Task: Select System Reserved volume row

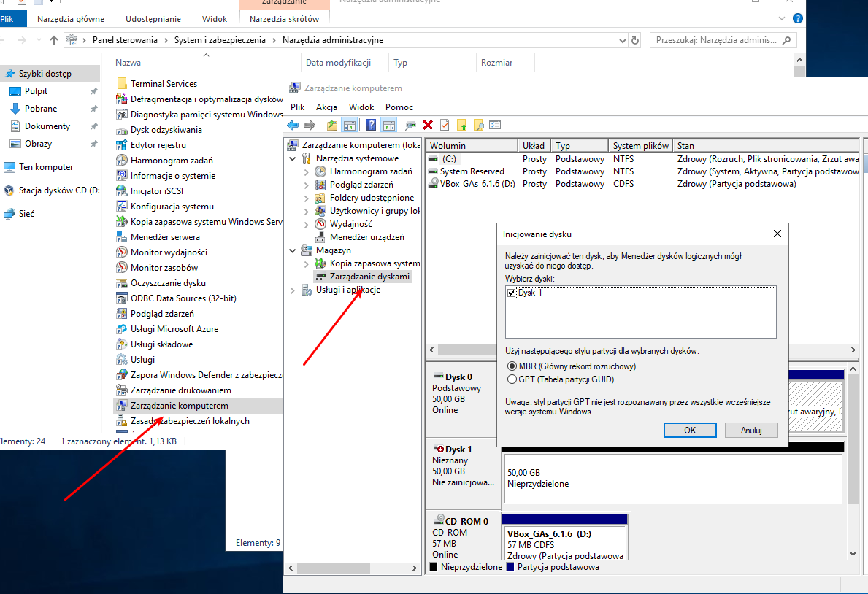Action: coord(643,171)
